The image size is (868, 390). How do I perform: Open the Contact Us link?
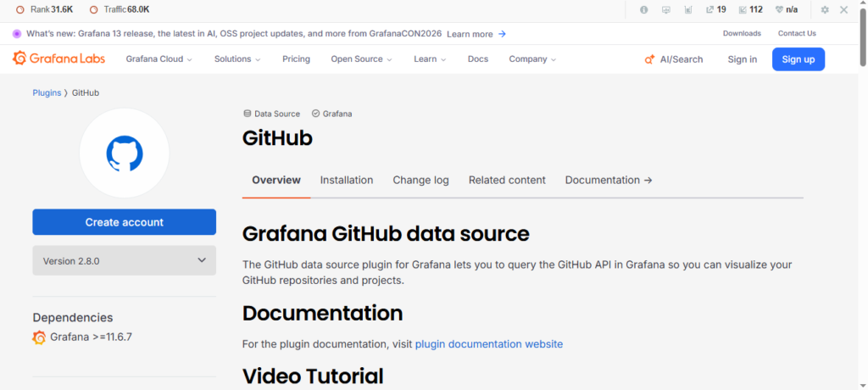(x=797, y=33)
